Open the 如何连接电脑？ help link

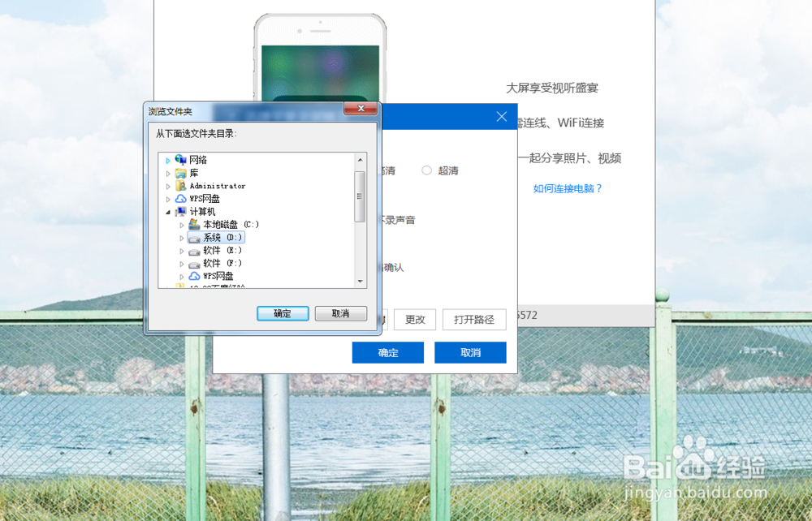coord(568,189)
